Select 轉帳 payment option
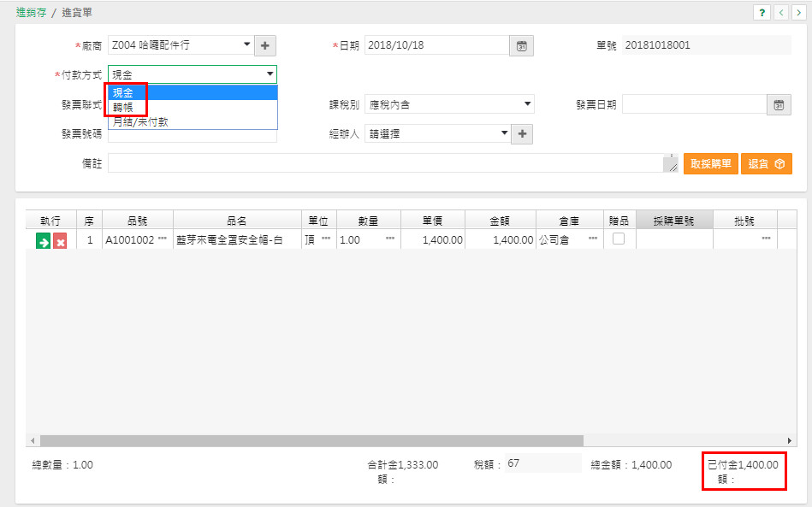Viewport: 812px width, 507px height. [193, 107]
